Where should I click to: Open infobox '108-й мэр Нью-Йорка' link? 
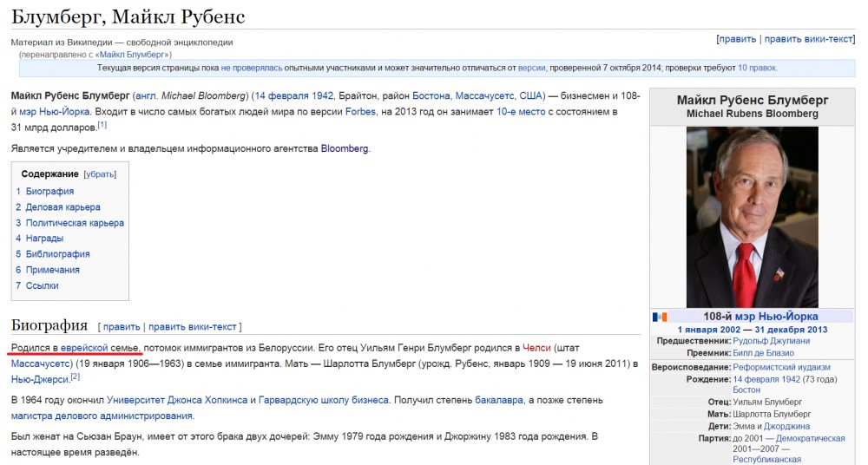pos(776,317)
